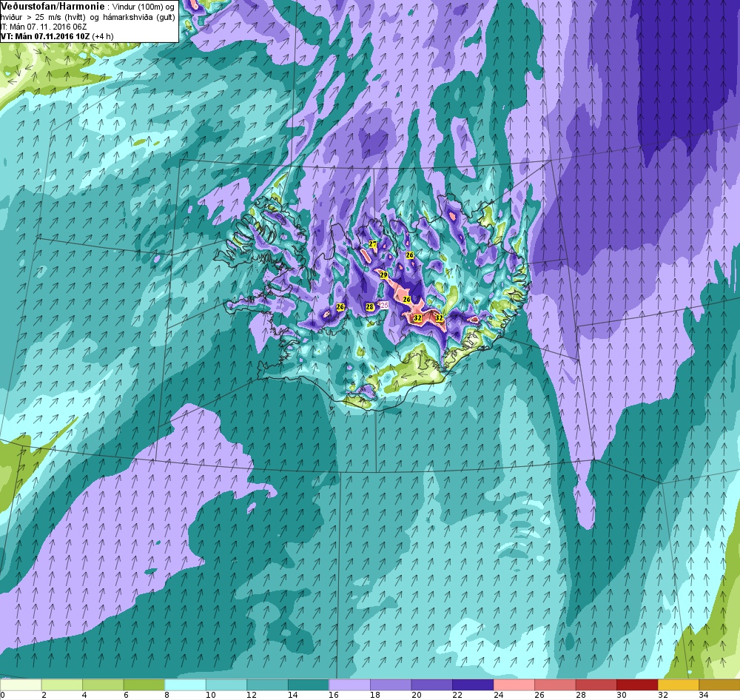Pick the 28–30 m/s red legend swatch

(596, 684)
